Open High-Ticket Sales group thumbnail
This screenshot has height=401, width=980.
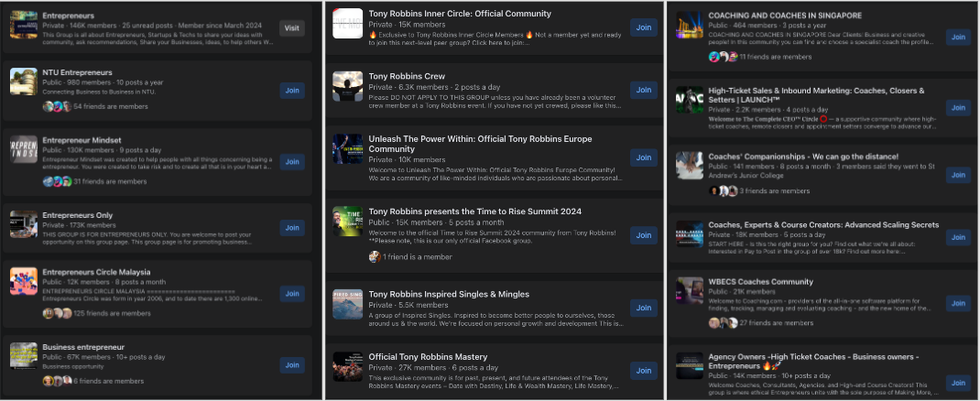[690, 100]
